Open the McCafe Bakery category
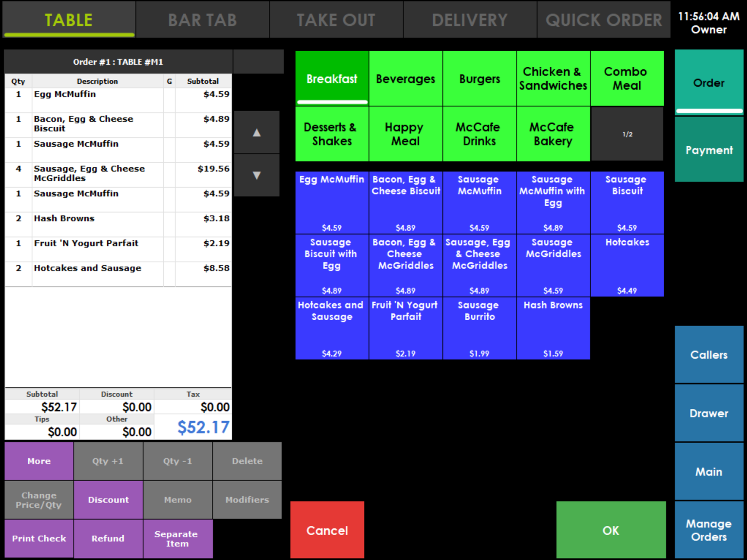The height and width of the screenshot is (560, 747). [x=553, y=134]
